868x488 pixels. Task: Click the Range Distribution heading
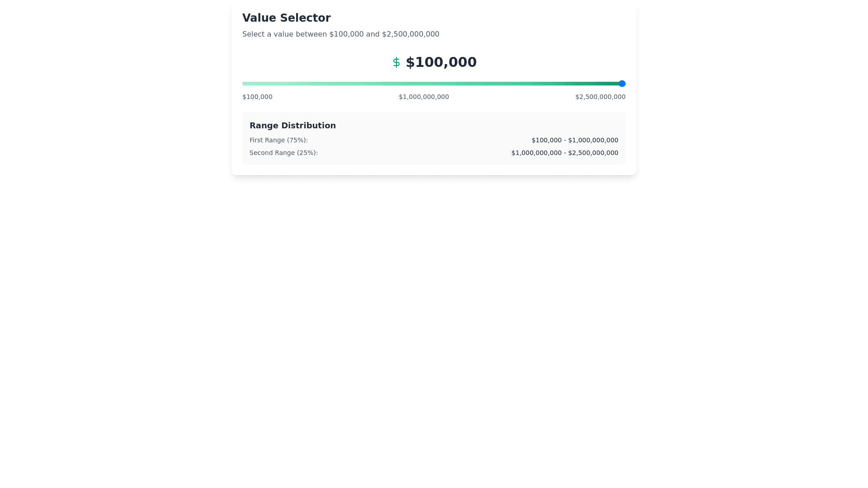click(x=292, y=126)
